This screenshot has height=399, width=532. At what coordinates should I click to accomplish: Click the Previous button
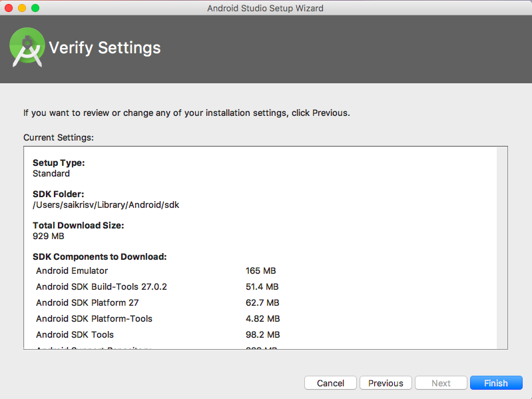pyautogui.click(x=386, y=383)
